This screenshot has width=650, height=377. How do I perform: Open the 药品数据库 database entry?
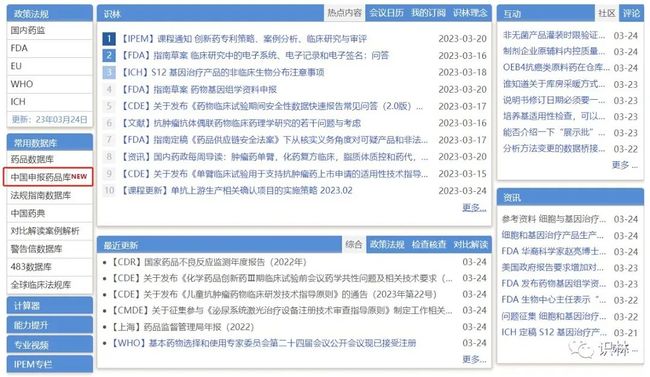(x=32, y=159)
